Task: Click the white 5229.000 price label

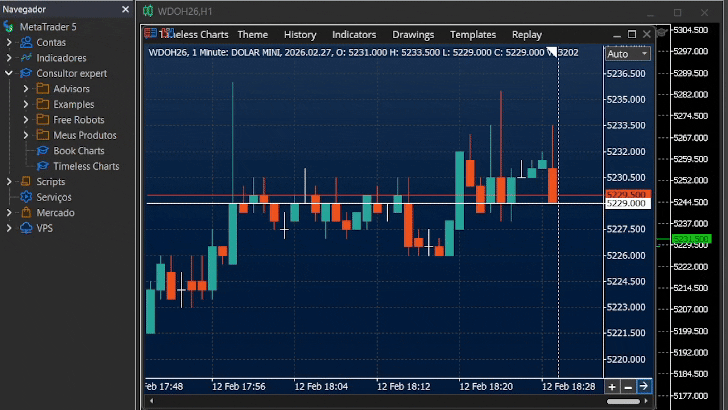Action: (x=628, y=203)
